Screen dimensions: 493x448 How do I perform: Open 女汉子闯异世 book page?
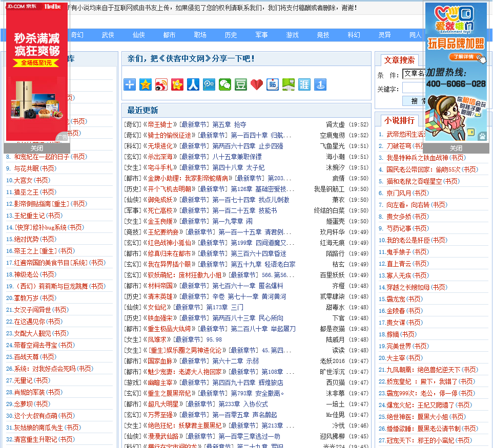tap(32, 310)
